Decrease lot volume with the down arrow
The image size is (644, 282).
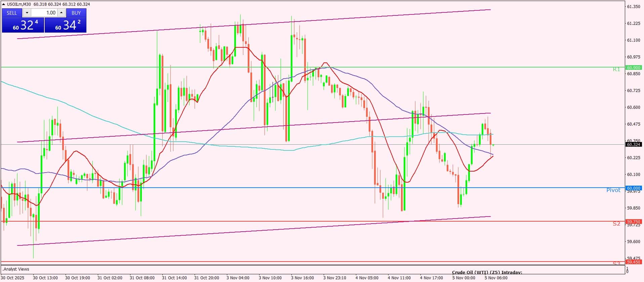(27, 13)
